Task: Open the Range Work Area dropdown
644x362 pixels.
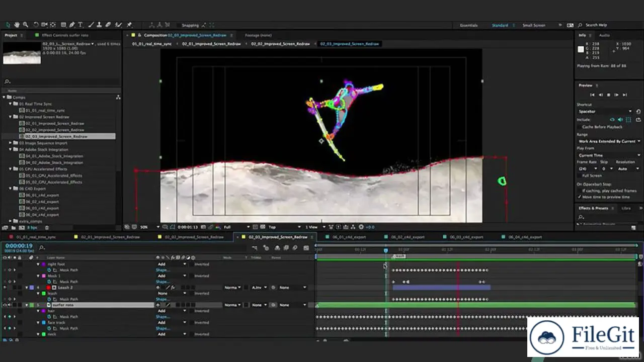Action: [x=609, y=141]
